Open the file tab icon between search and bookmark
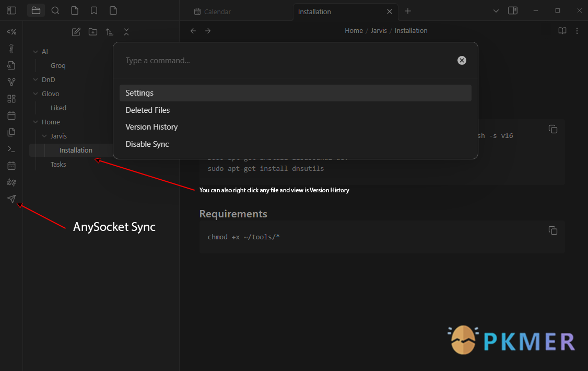Screen dimensions: 588x371 tap(75, 10)
